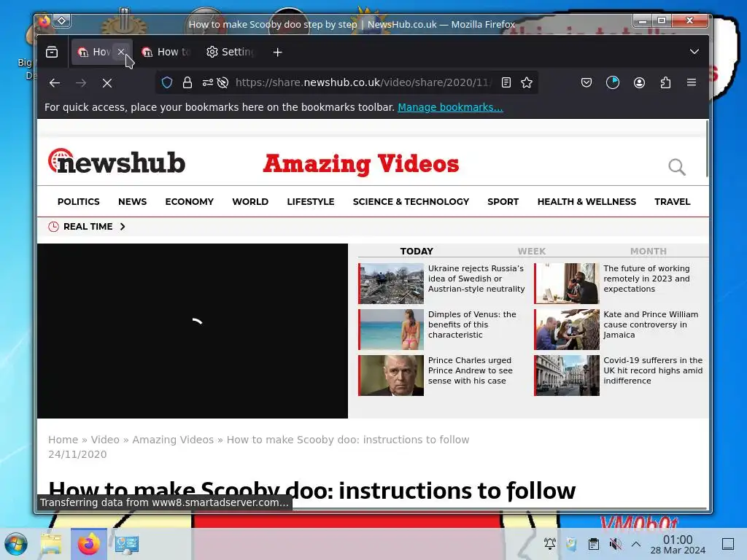Open LIFESTYLE navigation item

tap(311, 202)
